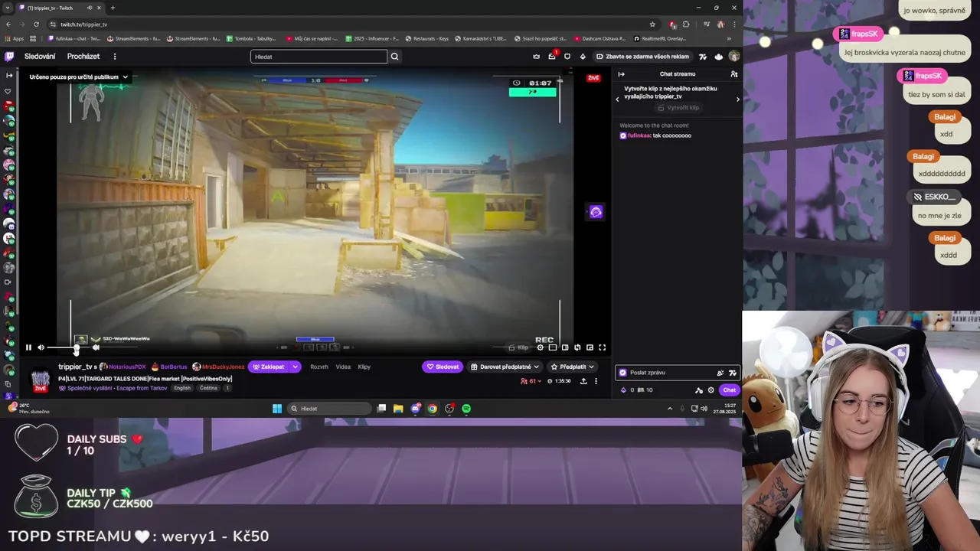The image size is (980, 551).
Task: Reload the browser page
Action: (36, 24)
